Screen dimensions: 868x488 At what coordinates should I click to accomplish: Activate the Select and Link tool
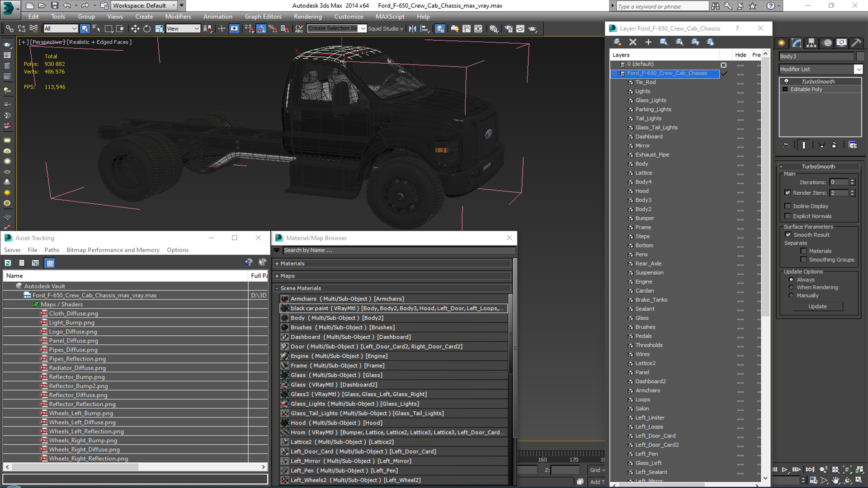coord(9,28)
